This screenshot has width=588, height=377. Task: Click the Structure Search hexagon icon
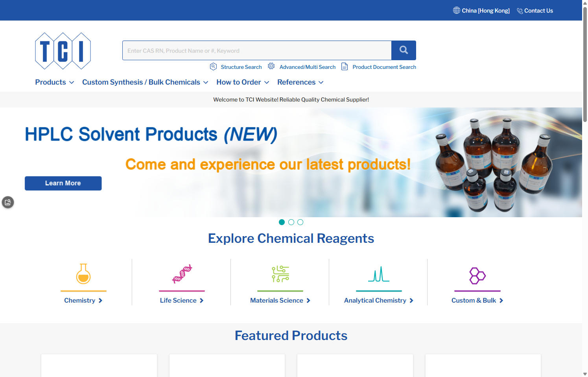(x=213, y=67)
